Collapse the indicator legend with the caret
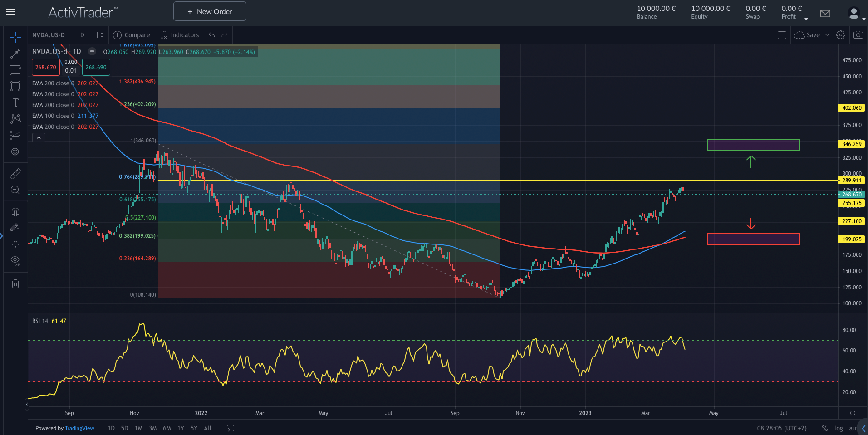868x435 pixels. point(39,137)
